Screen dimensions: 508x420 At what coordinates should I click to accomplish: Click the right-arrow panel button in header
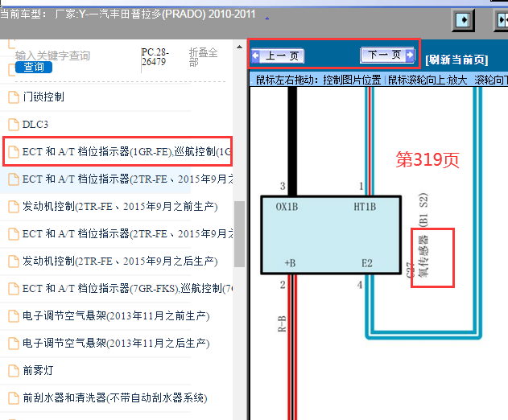click(x=464, y=20)
